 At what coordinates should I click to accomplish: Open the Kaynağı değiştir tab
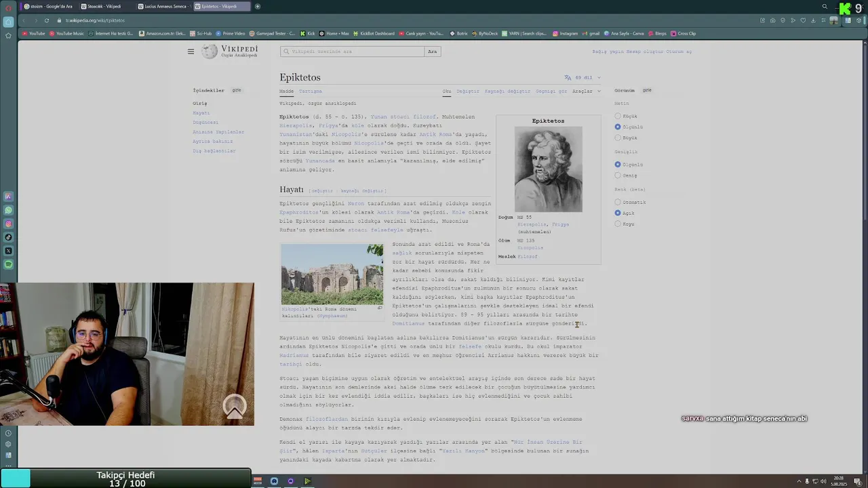click(x=507, y=91)
